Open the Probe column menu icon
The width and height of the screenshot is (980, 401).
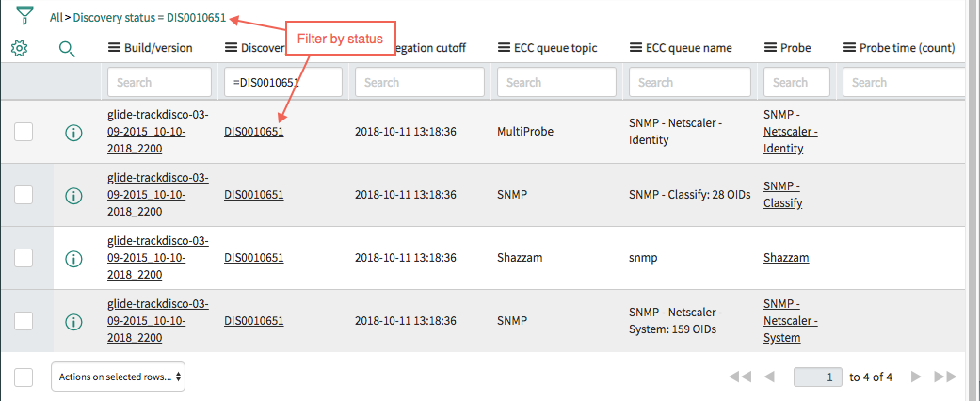[x=770, y=47]
